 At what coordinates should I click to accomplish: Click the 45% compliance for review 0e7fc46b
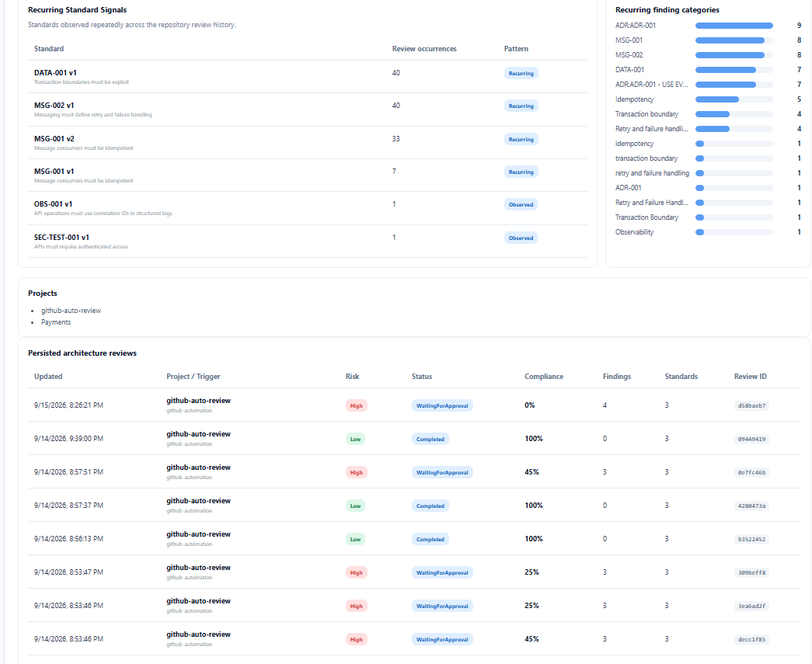click(x=531, y=472)
